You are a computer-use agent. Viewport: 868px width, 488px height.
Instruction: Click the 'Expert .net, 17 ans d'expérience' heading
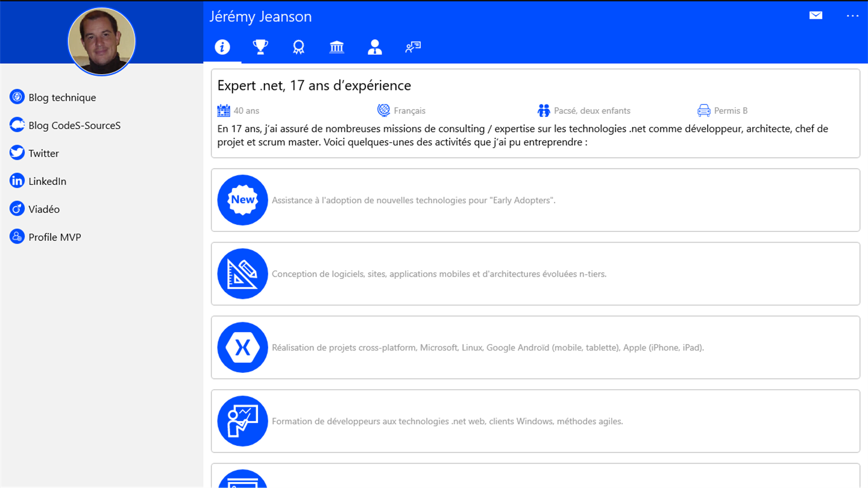pos(314,86)
